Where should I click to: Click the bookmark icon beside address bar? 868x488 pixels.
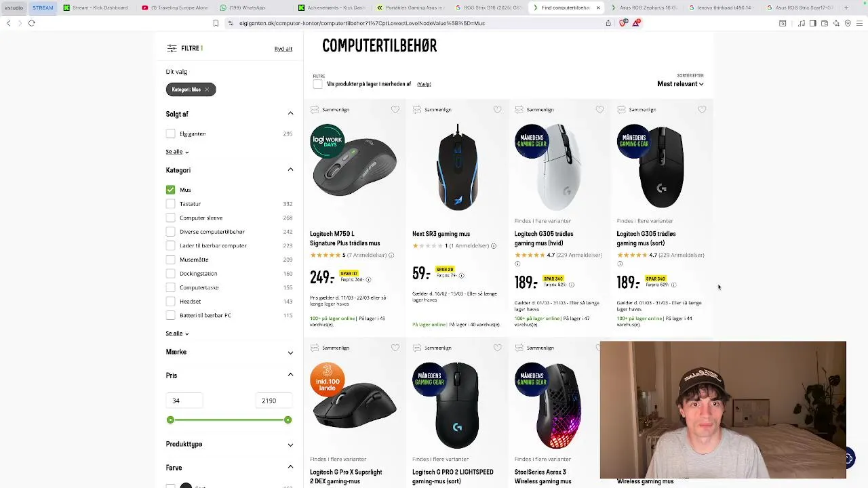pos(216,23)
